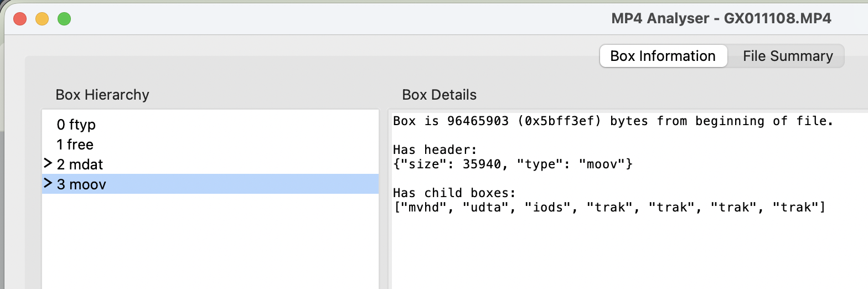This screenshot has width=868, height=289.
Task: Click the "Has header:" text line
Action: [435, 150]
